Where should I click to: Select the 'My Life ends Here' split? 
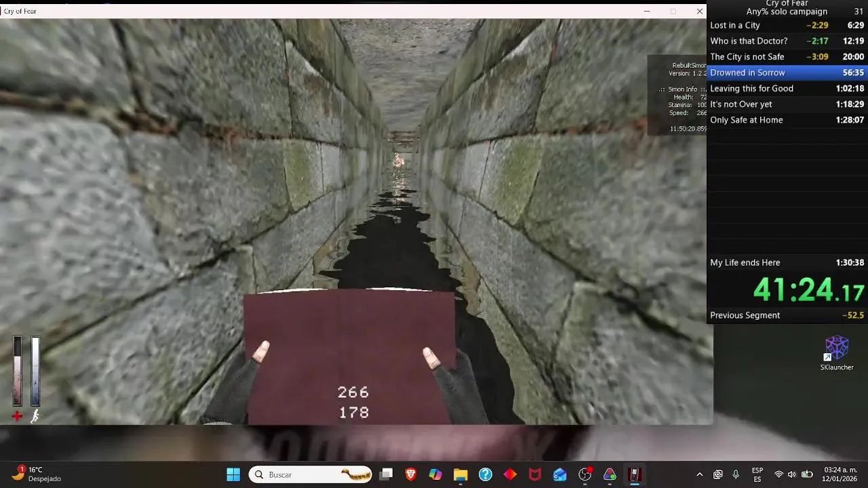coord(787,262)
